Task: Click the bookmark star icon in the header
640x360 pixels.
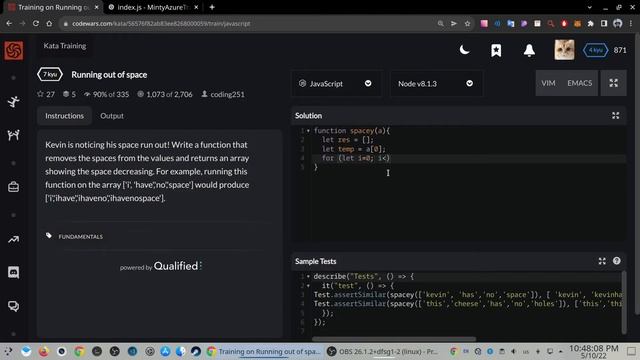Action: click(496, 50)
